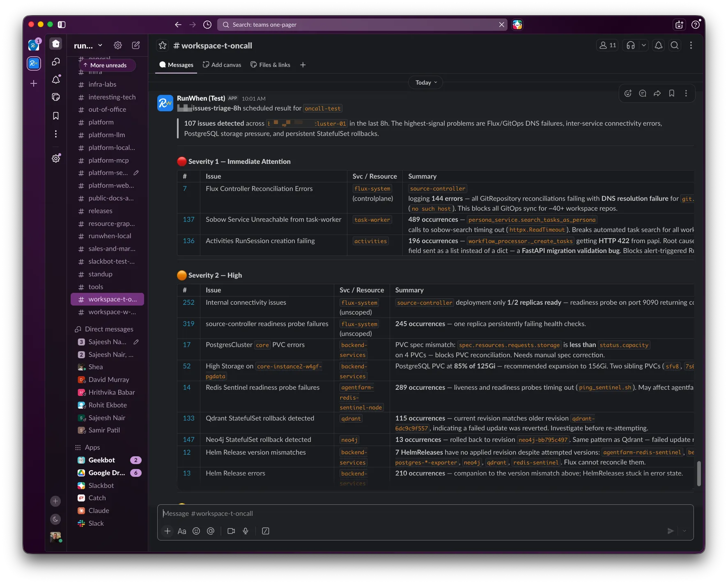Open channel notification bell settings
Viewport: 728px width, 584px height.
[x=659, y=45]
